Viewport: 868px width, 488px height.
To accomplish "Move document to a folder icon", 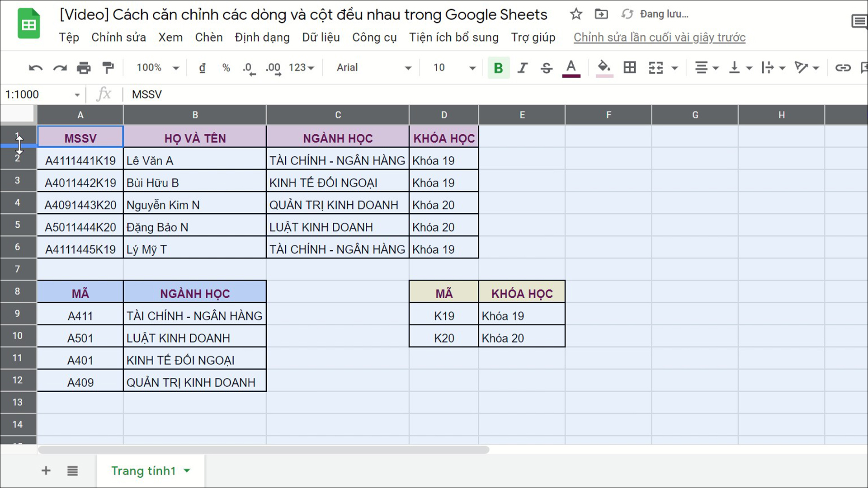I will click(601, 14).
